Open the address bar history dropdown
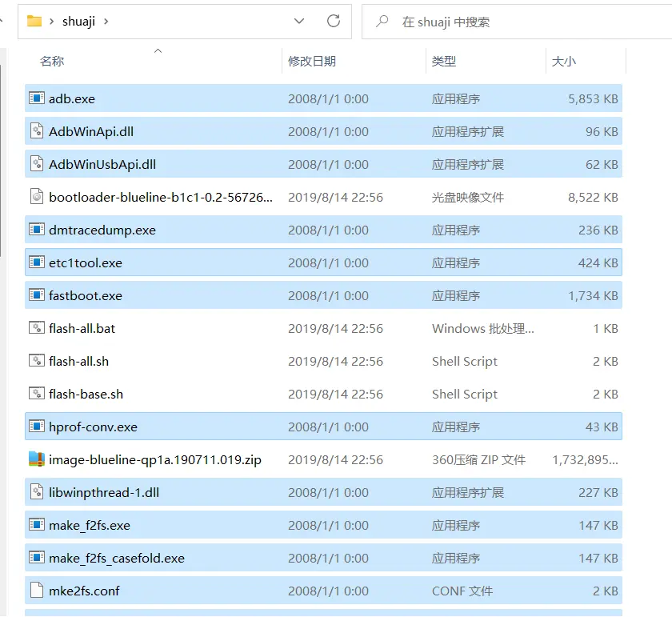This screenshot has width=672, height=617. [x=299, y=21]
